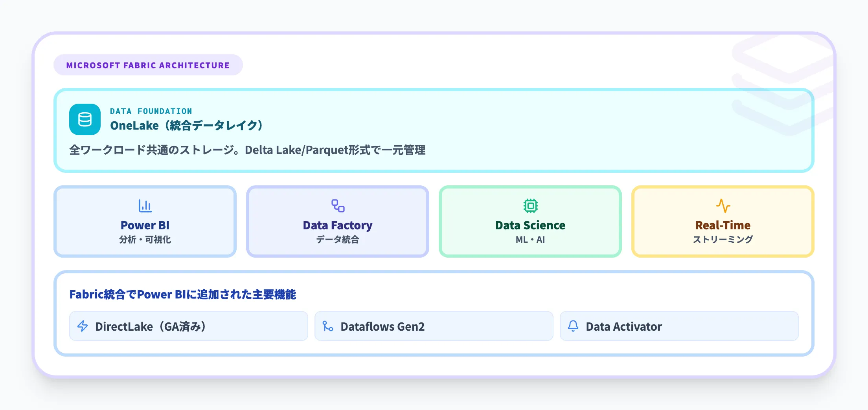
Task: Click the Data Factory workflow icon
Action: (338, 206)
